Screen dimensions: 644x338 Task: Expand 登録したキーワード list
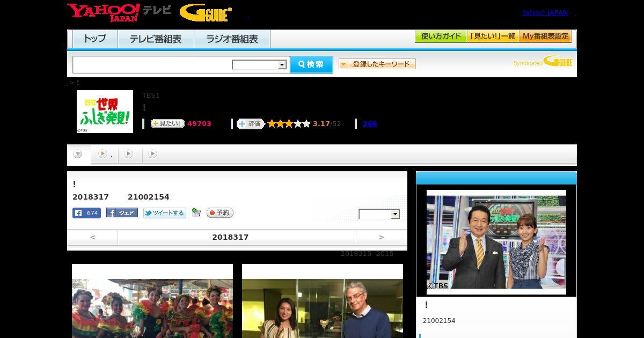(377, 64)
